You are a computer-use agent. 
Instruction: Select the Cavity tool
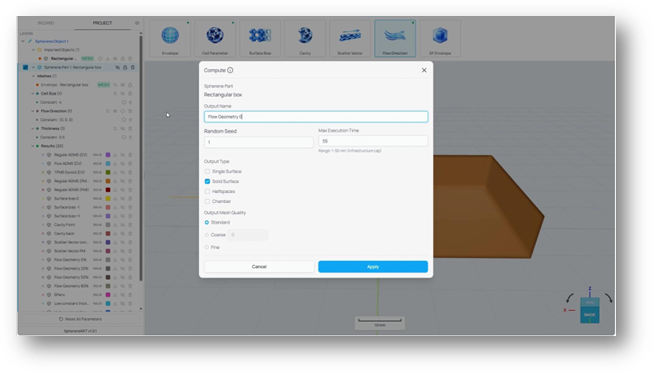[305, 38]
